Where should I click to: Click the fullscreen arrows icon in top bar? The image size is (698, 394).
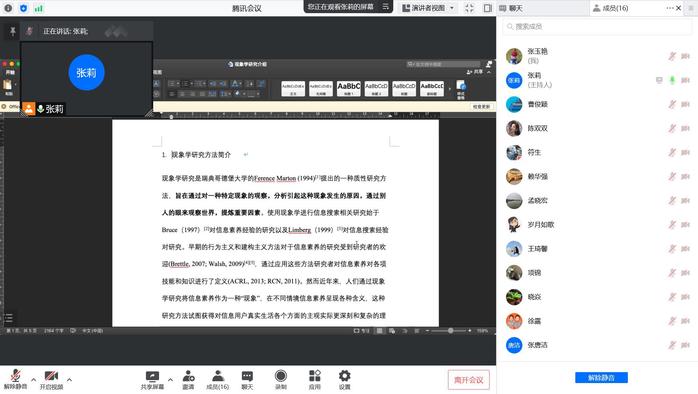coord(469,8)
